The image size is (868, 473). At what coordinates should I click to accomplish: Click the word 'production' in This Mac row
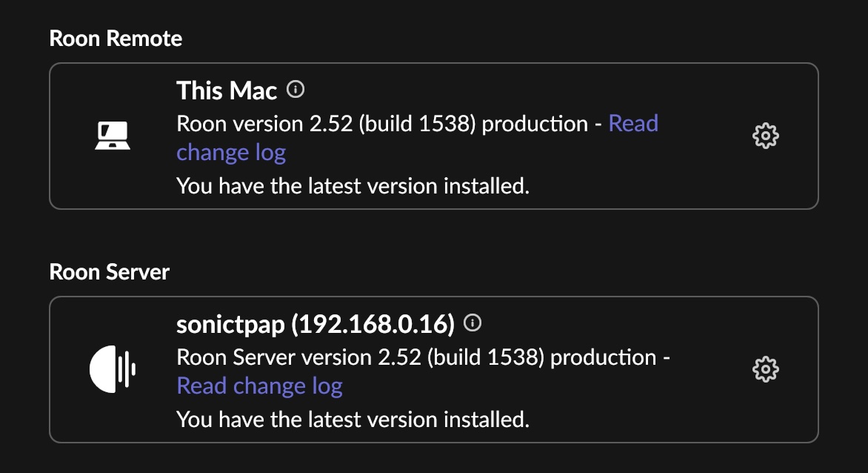click(535, 125)
